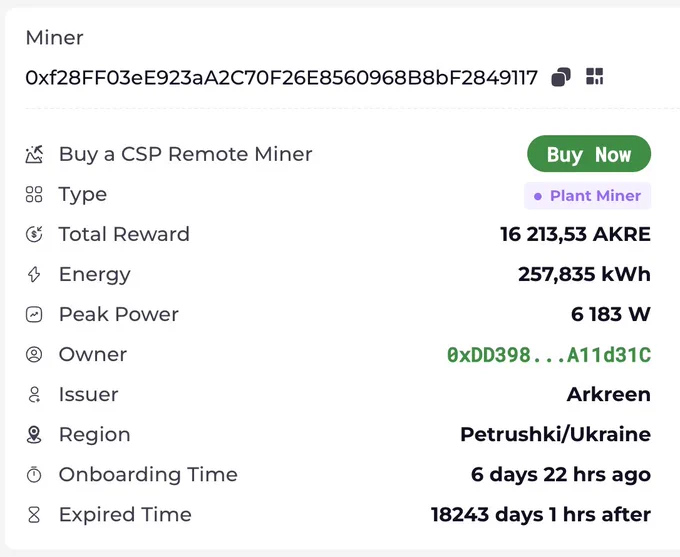Image resolution: width=680 pixels, height=557 pixels.
Task: Click the Onboarding Time stopwatch icon
Action: coord(34,475)
